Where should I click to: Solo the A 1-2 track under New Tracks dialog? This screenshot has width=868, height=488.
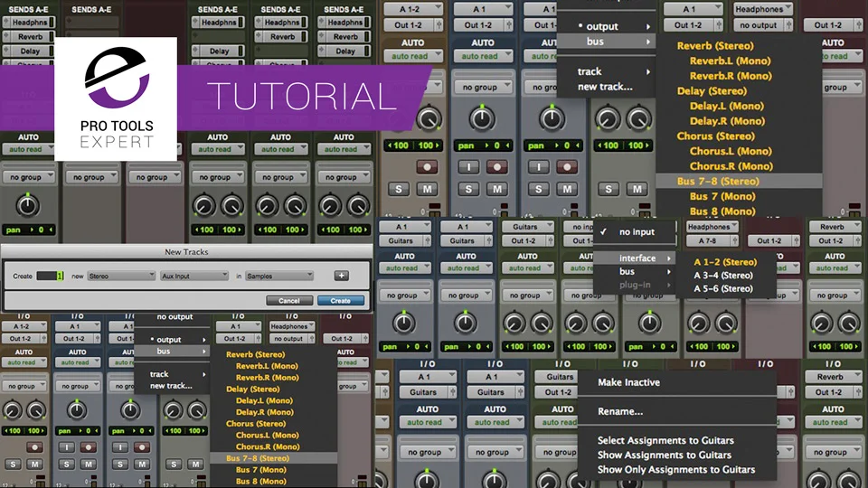pyautogui.click(x=13, y=465)
